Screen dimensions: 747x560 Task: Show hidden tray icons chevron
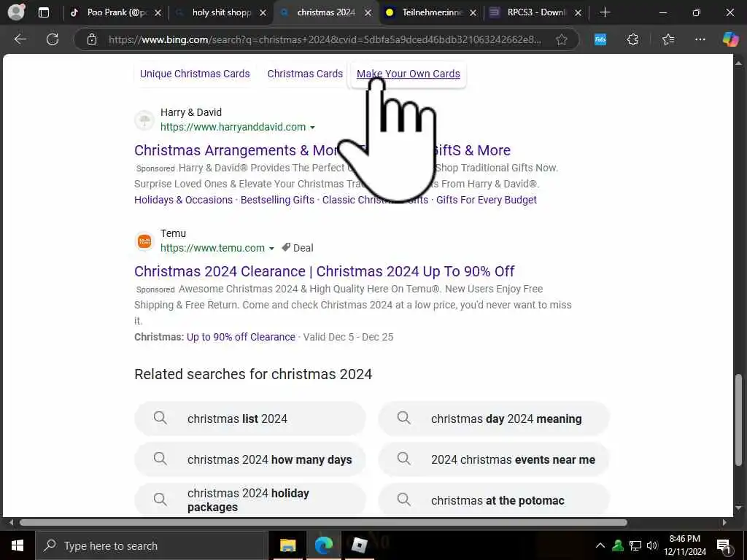pyautogui.click(x=600, y=545)
